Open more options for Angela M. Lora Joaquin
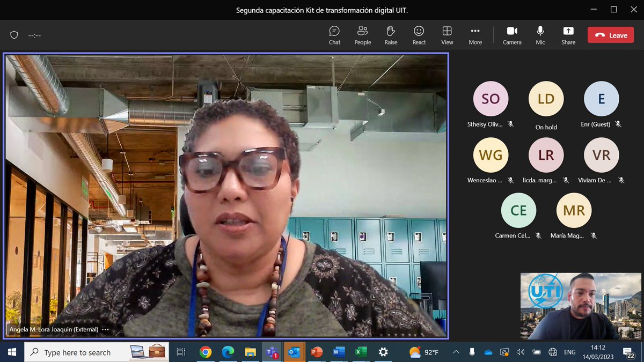Image resolution: width=644 pixels, height=362 pixels. pos(105,329)
